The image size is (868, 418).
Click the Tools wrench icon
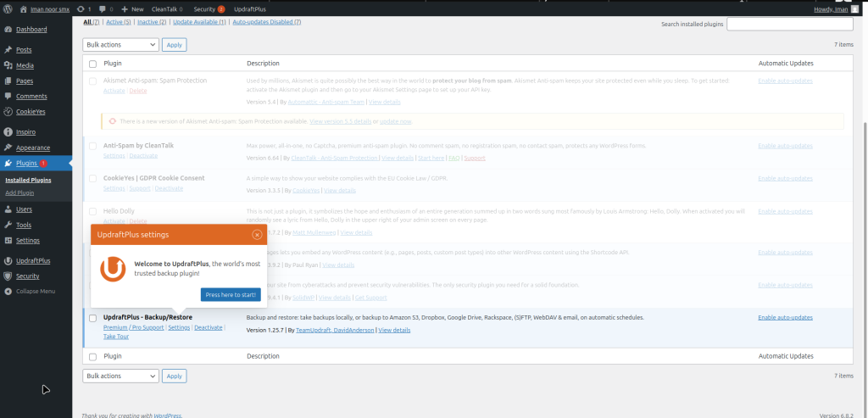coord(8,225)
